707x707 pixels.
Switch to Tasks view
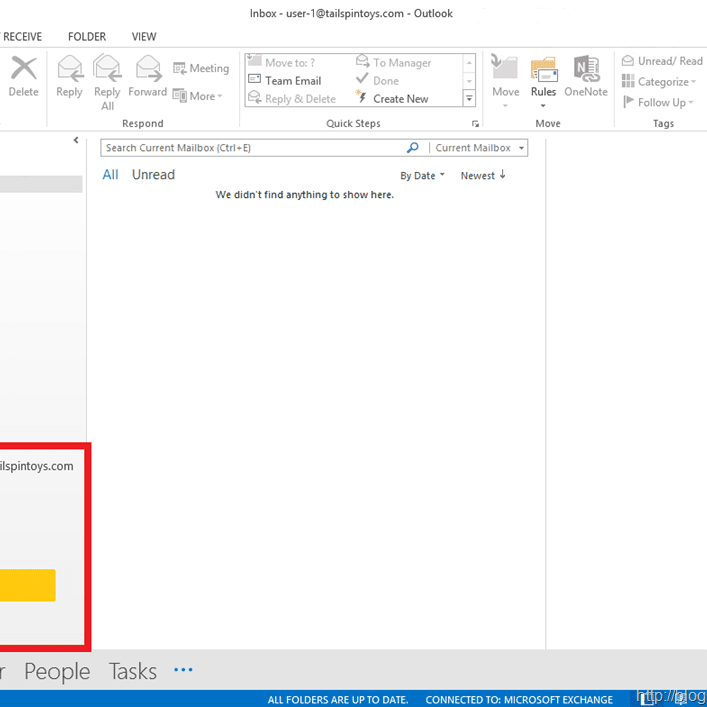(133, 671)
